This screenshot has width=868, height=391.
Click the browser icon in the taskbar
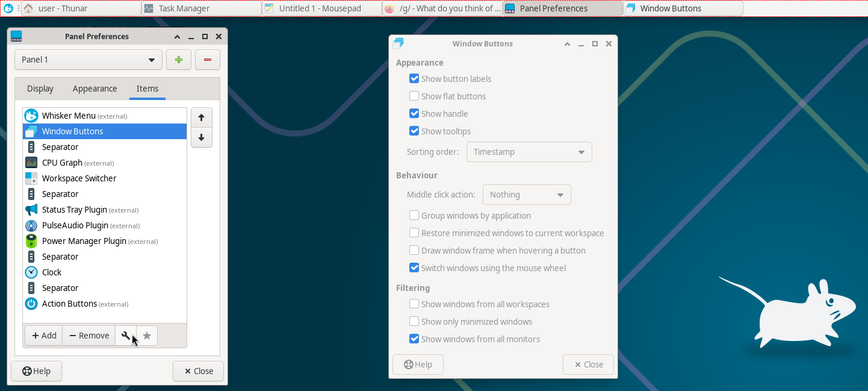point(389,8)
